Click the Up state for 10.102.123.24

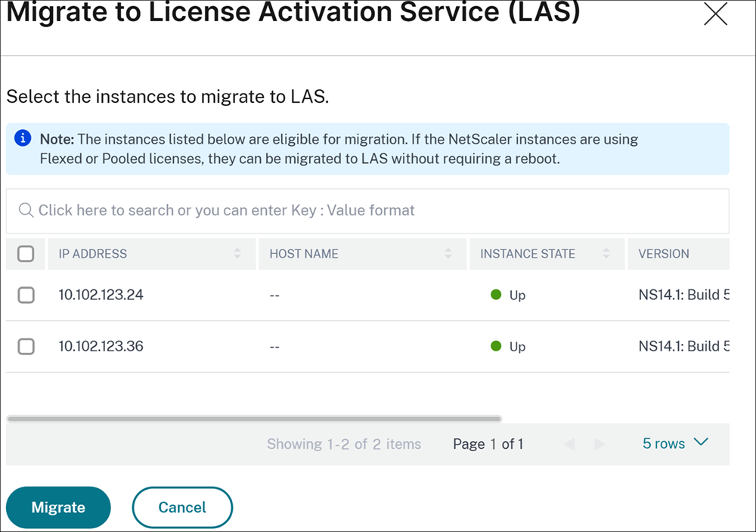(x=508, y=295)
